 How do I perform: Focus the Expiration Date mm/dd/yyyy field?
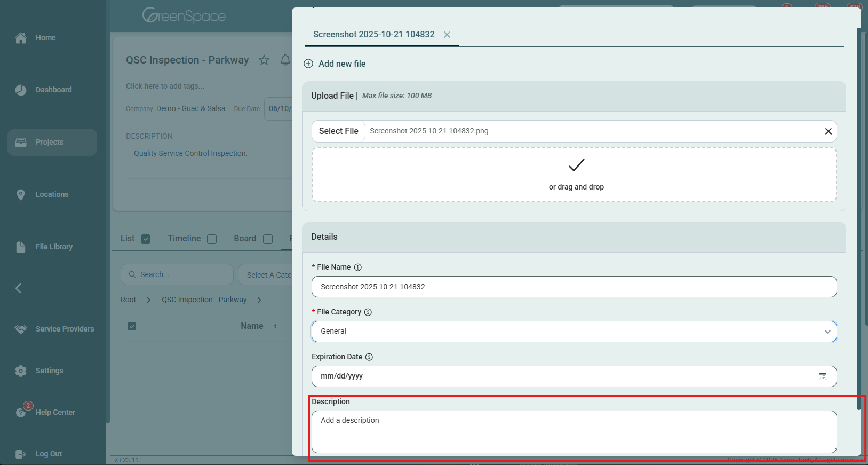click(574, 376)
